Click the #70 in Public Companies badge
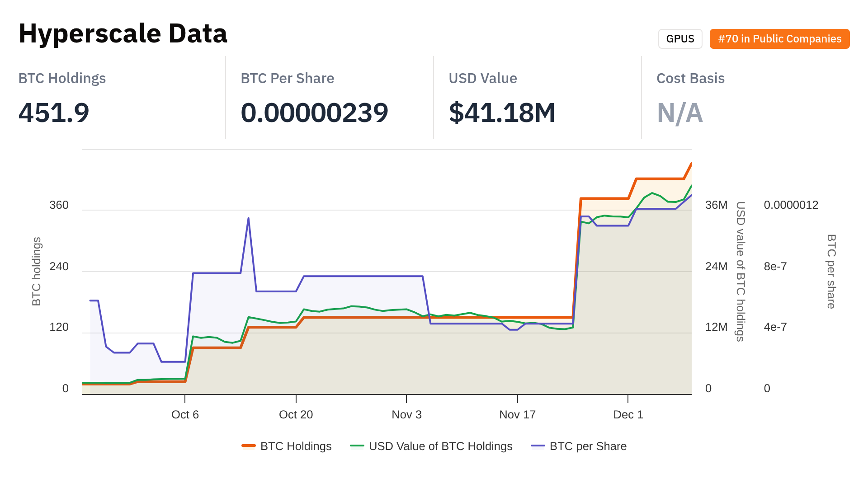Screen dimensions: 868x488 (779, 39)
